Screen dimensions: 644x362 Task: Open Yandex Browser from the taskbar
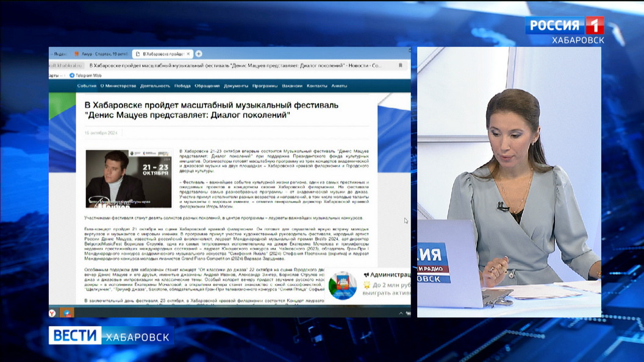click(52, 313)
